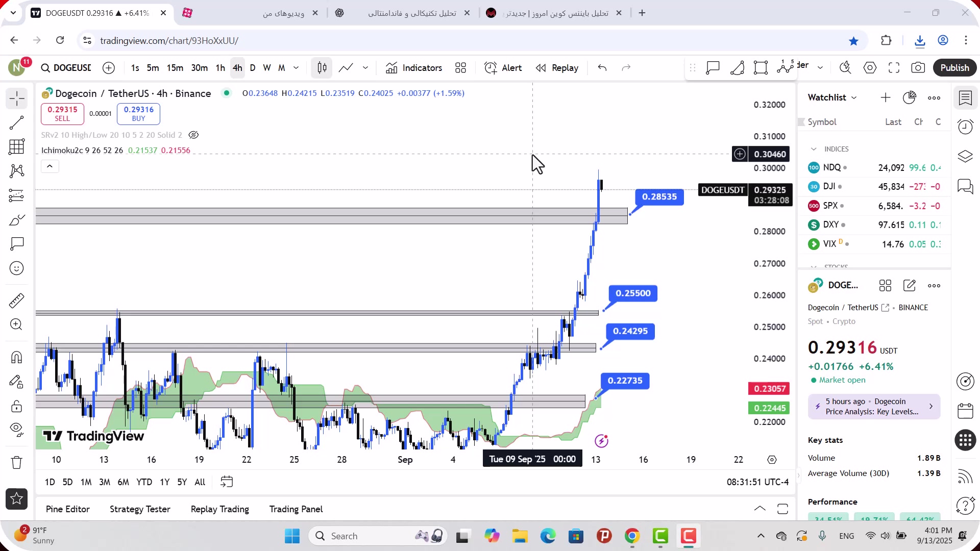The height and width of the screenshot is (551, 980).
Task: Expand the Watchlist name dropdown
Action: click(x=832, y=97)
